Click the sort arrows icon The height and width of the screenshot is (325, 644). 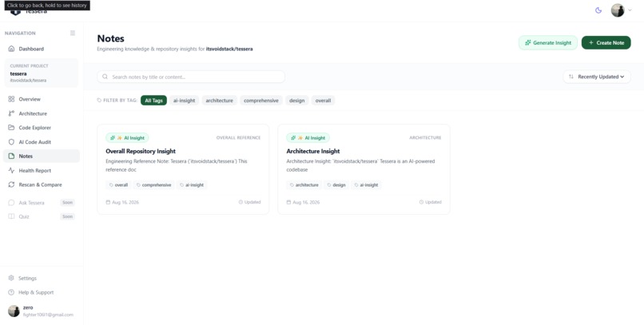click(571, 77)
